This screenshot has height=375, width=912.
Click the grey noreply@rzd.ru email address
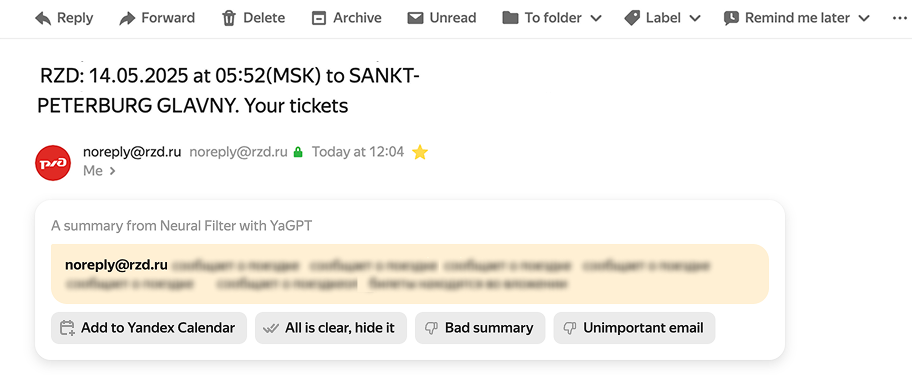click(238, 152)
